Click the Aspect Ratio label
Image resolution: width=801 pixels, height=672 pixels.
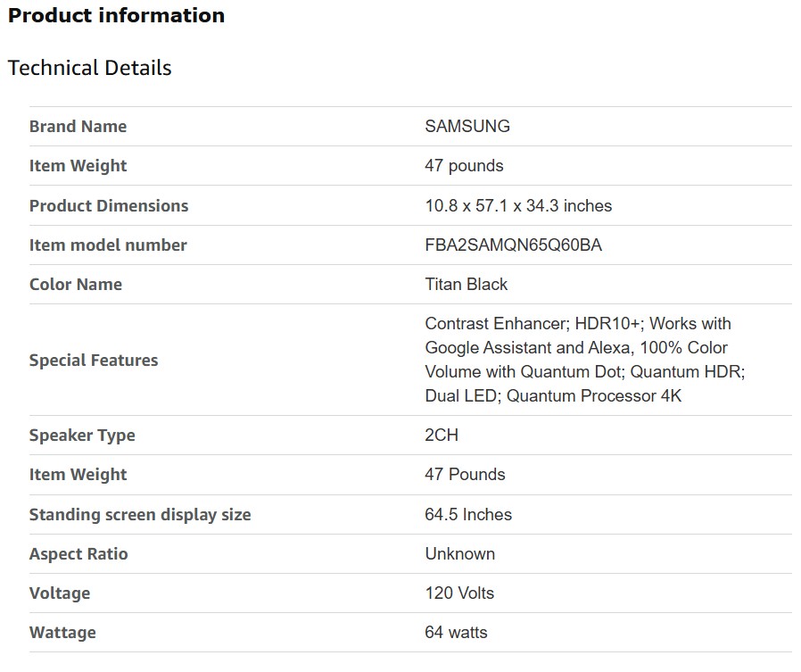point(78,554)
